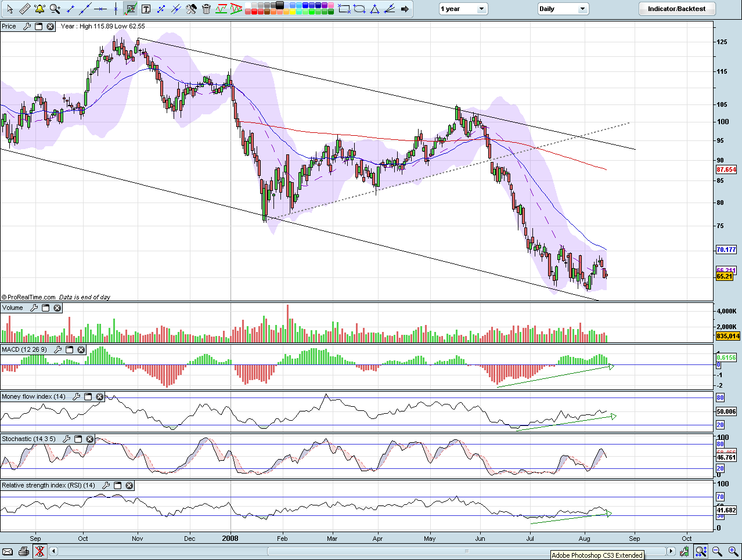Open RSI (14) wrench settings
The height and width of the screenshot is (560, 742).
click(106, 485)
